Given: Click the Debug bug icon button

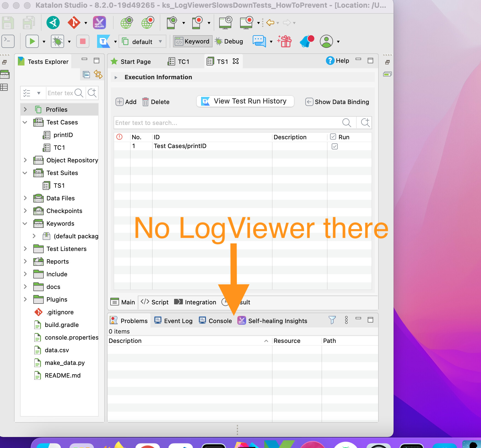Looking at the screenshot, I should [x=57, y=42].
